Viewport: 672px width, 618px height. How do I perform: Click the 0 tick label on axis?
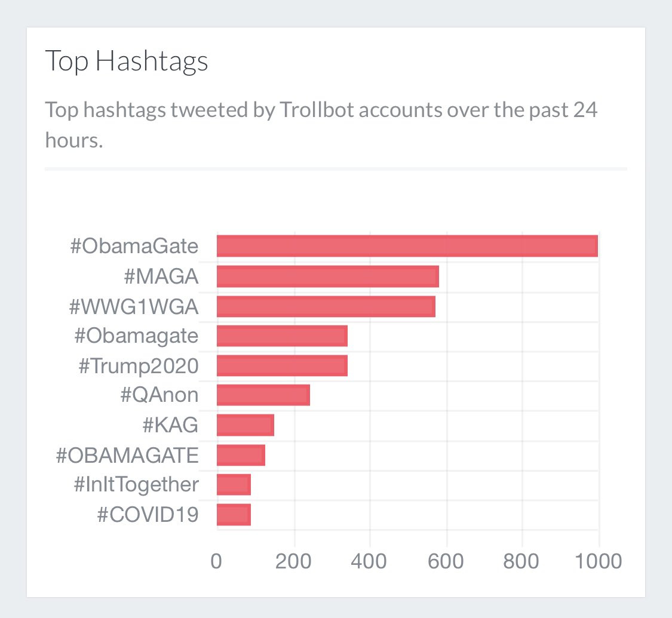(x=216, y=562)
